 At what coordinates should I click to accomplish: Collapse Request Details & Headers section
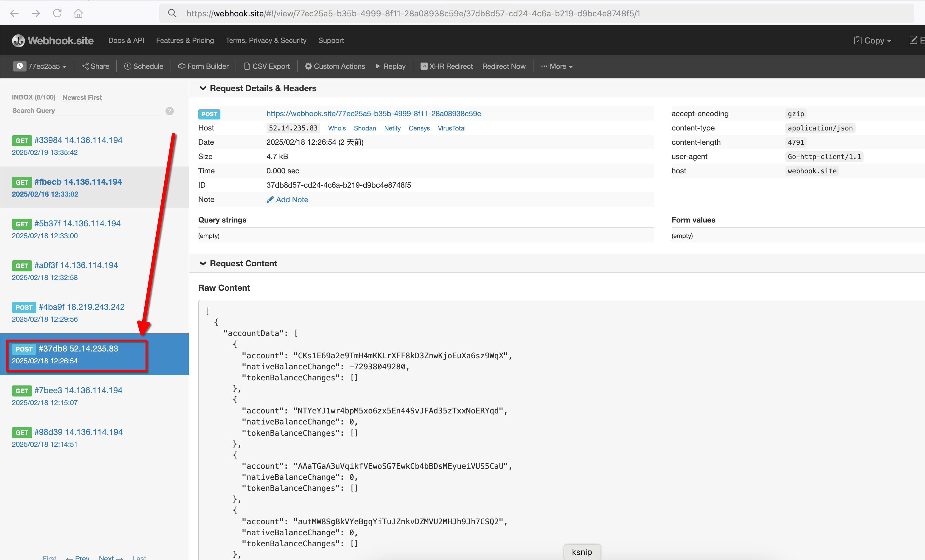(x=203, y=88)
